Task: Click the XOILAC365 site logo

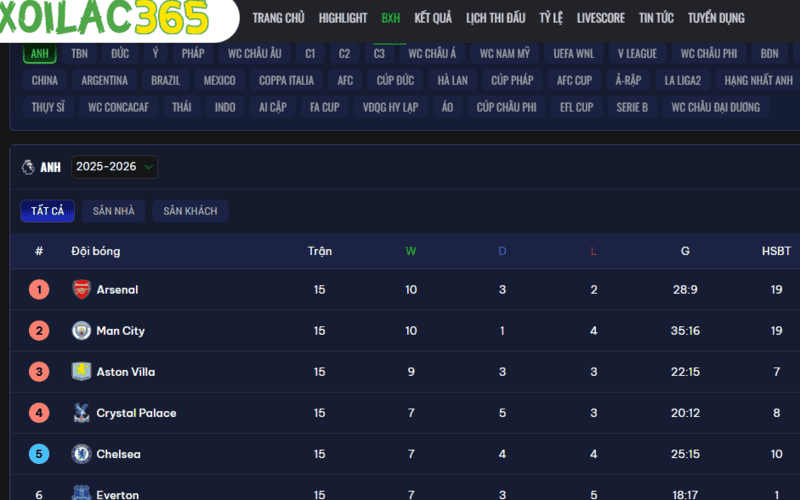Action: coord(105,19)
